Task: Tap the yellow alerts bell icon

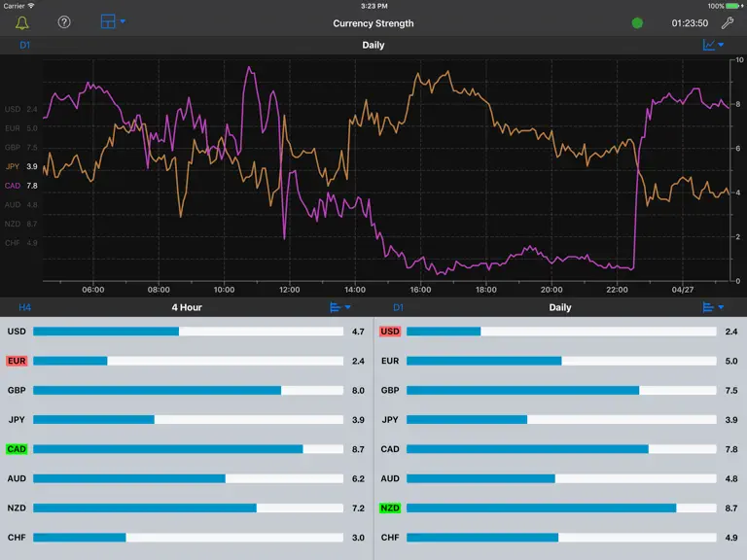Action: pos(22,23)
